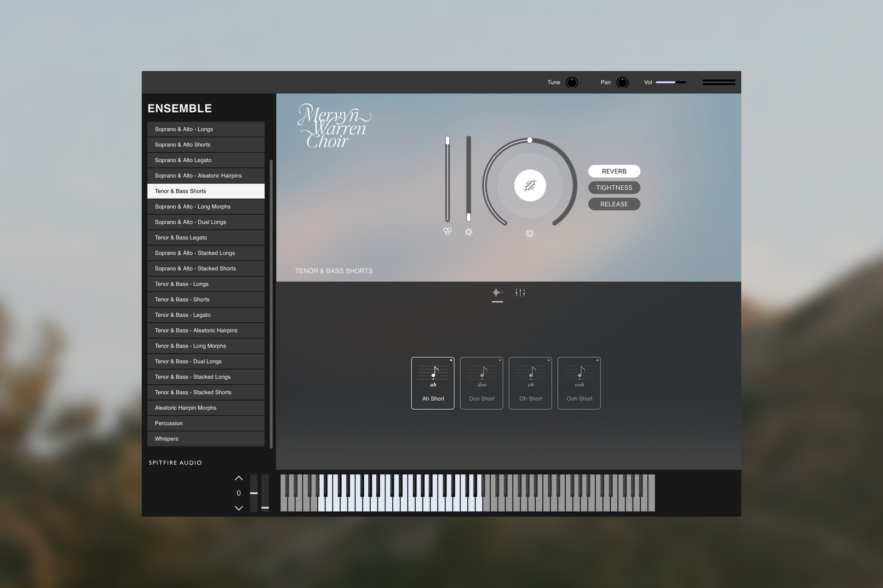Click the TIGHTNESS button
883x588 pixels.
pos(614,188)
